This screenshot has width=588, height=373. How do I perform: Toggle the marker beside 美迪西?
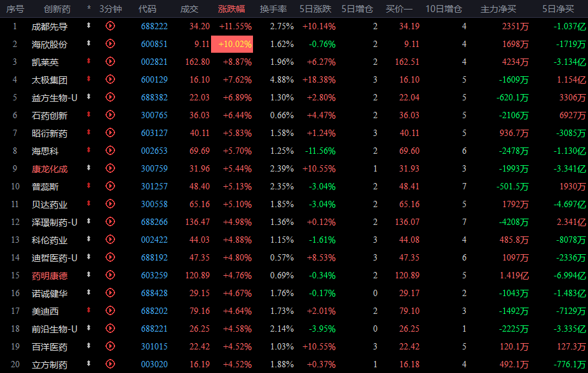(89, 310)
